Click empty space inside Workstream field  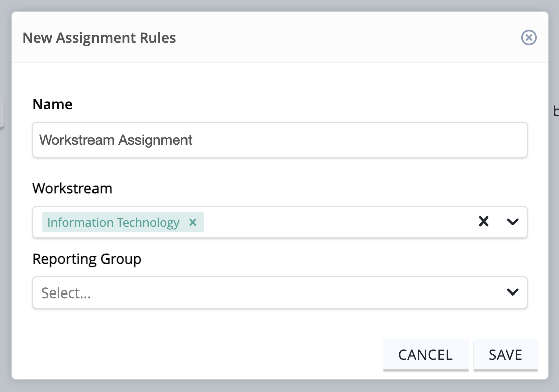339,222
